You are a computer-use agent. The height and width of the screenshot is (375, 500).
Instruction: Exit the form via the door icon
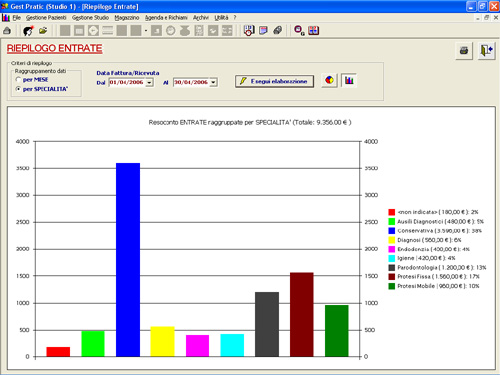click(486, 51)
